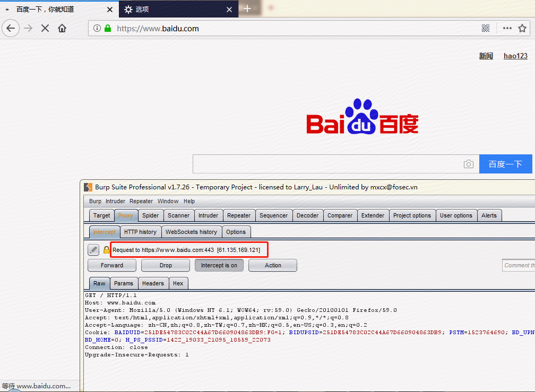
Task: Open the Action menu button
Action: (273, 265)
